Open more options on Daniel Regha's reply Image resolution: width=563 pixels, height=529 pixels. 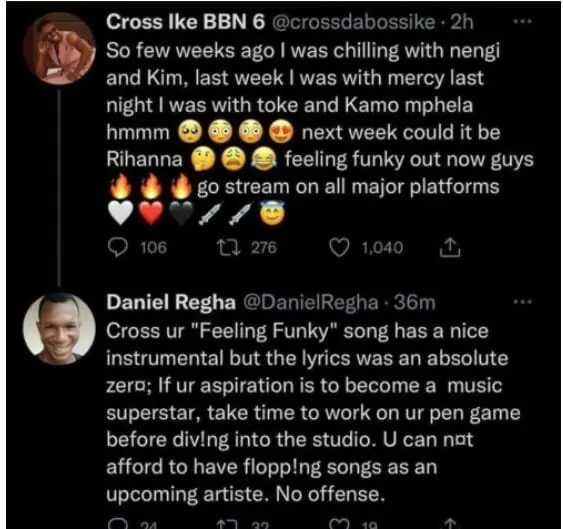pos(522,302)
